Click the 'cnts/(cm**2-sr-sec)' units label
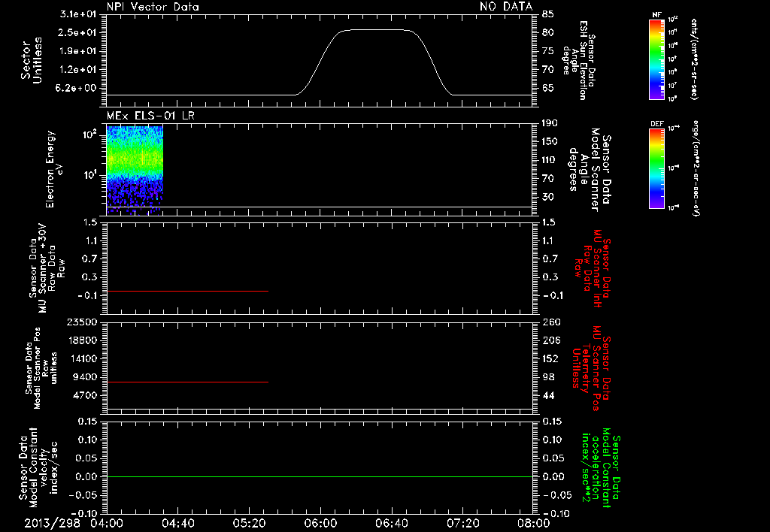Image resolution: width=770 pixels, height=532 pixels. tap(694, 59)
